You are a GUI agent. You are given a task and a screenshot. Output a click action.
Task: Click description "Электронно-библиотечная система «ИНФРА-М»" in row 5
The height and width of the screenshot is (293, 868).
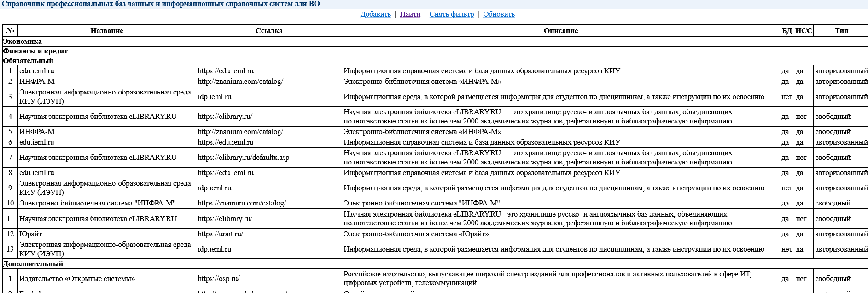pos(561,132)
